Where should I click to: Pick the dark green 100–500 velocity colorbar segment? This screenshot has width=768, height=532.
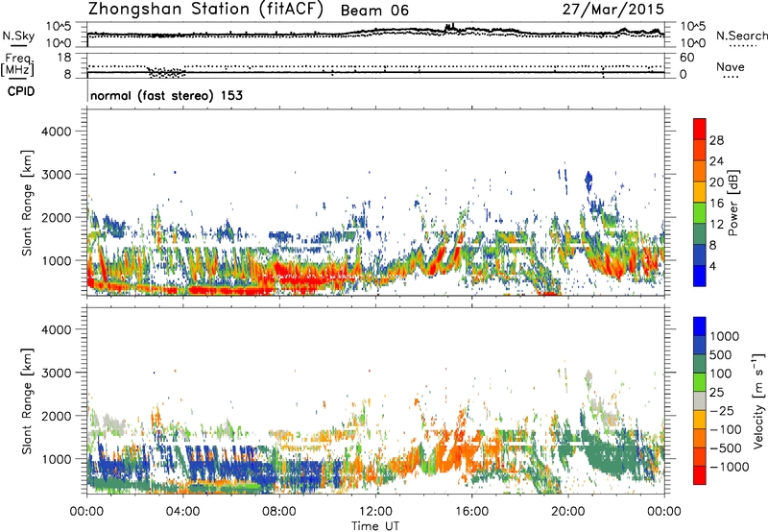click(x=700, y=364)
